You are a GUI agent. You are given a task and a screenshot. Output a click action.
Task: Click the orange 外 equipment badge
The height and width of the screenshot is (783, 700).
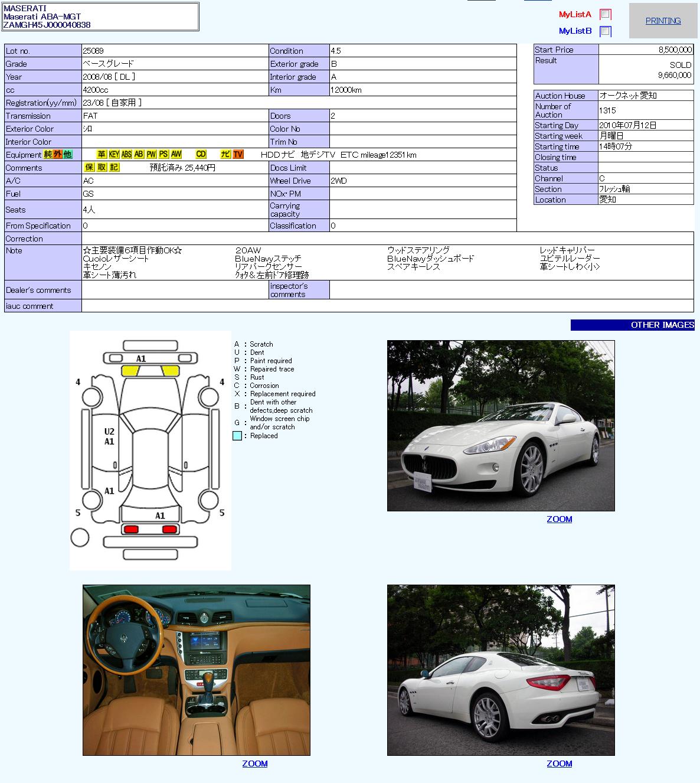58,155
